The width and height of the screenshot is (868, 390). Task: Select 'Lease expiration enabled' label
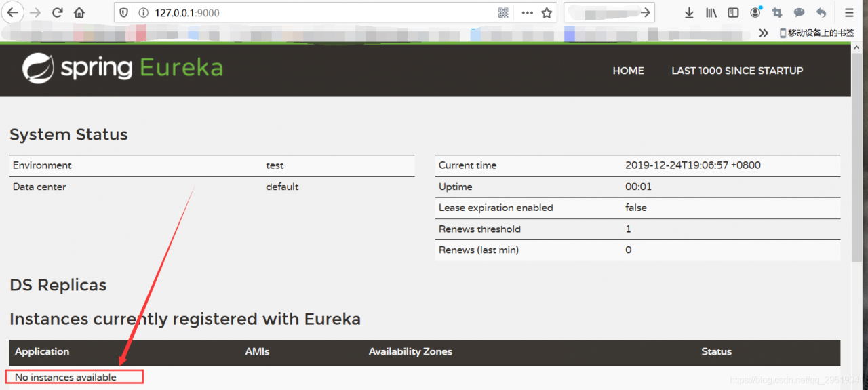coord(496,208)
